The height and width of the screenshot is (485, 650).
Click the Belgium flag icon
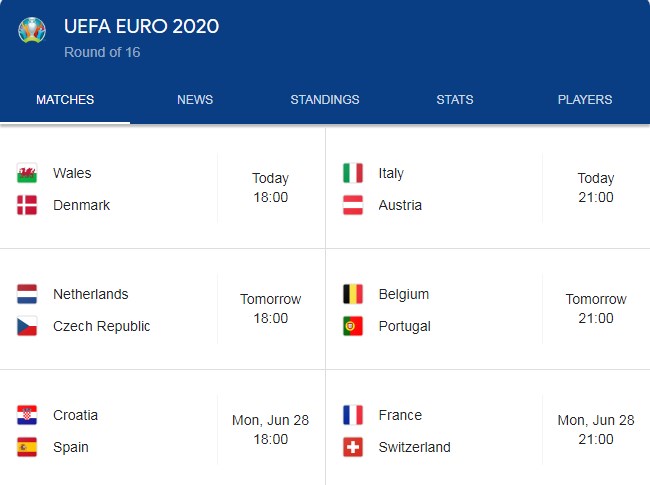[x=353, y=294]
